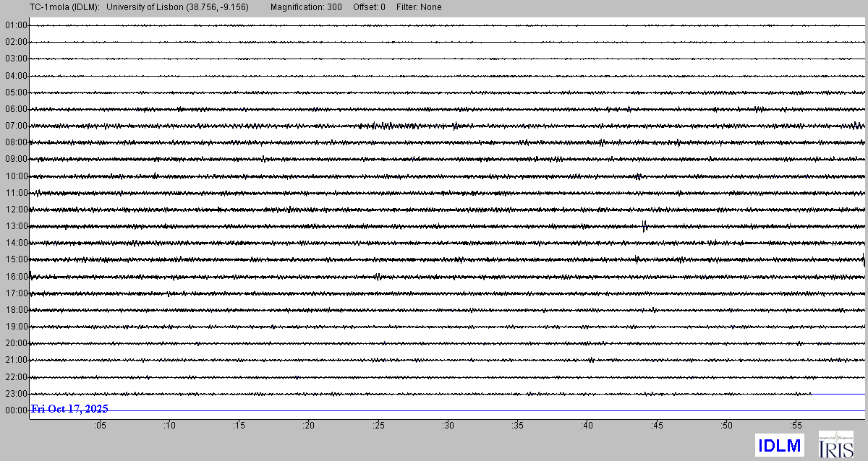Select the 07:00 hour row label
Image resolution: width=868 pixels, height=461 pixels.
(15, 126)
